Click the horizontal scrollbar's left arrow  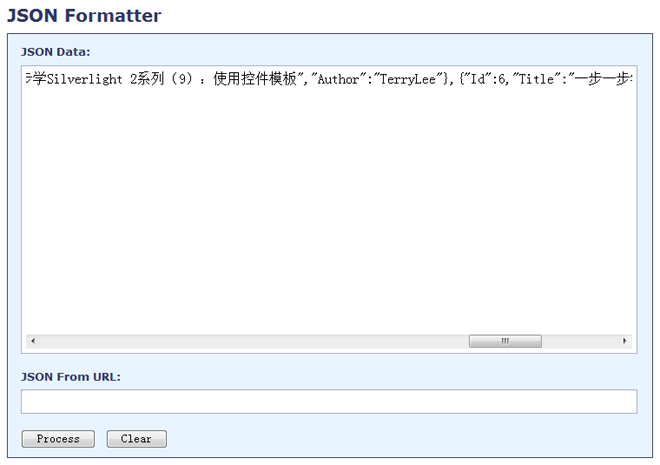(32, 341)
